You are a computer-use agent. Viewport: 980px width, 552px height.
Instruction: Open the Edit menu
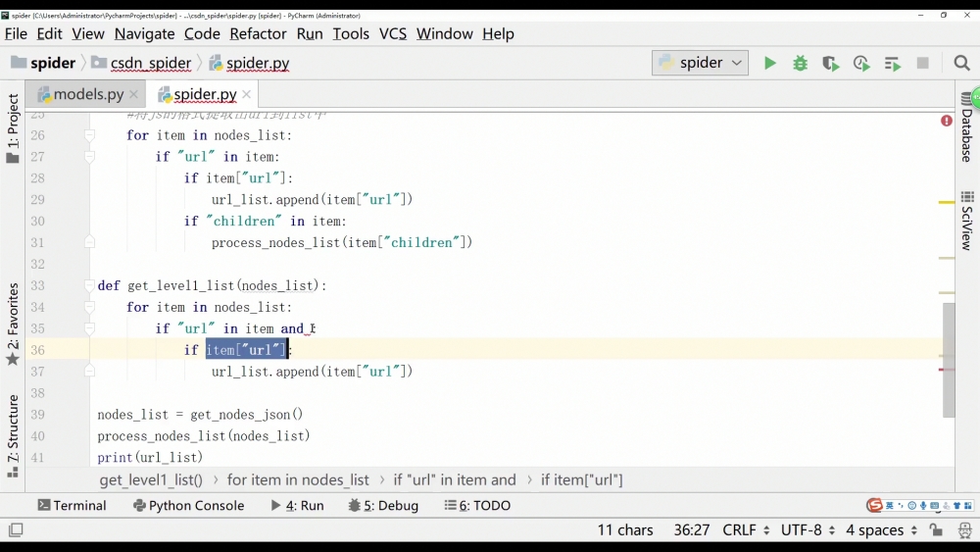click(49, 33)
